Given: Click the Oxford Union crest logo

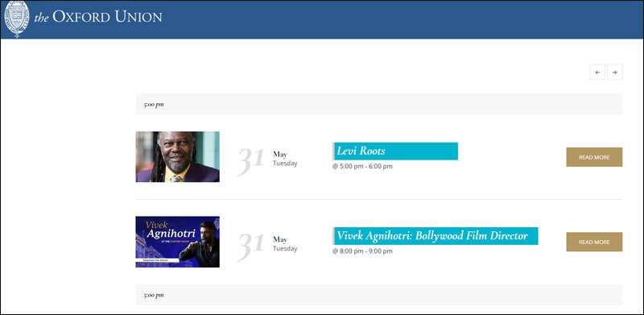Looking at the screenshot, I should [17, 19].
